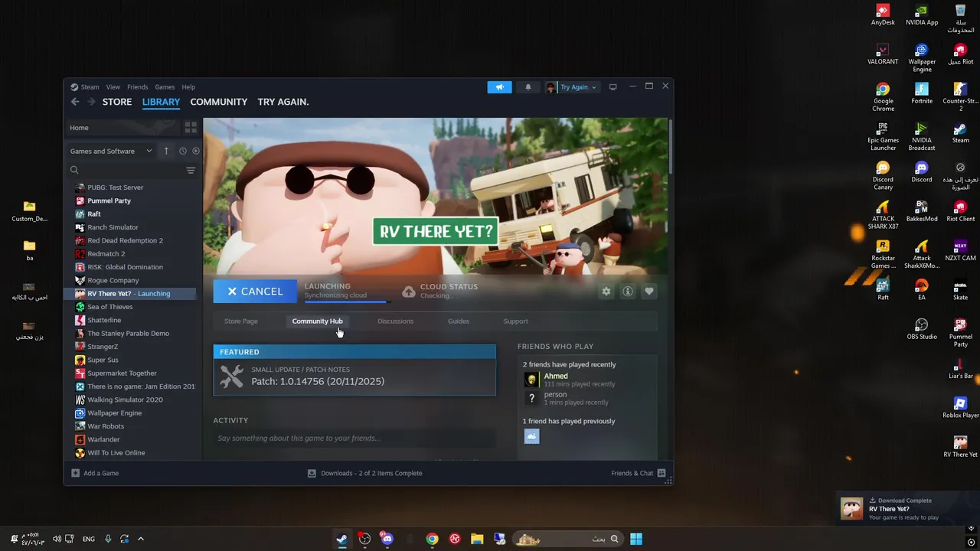This screenshot has width=980, height=551.
Task: Click the 'Say something about this game' box
Action: 354,439
